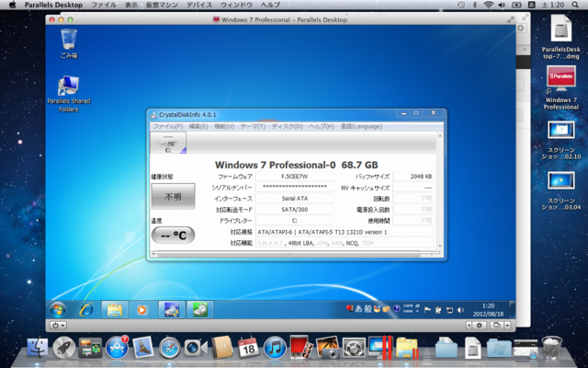Click the 不明 health status button

point(173,196)
